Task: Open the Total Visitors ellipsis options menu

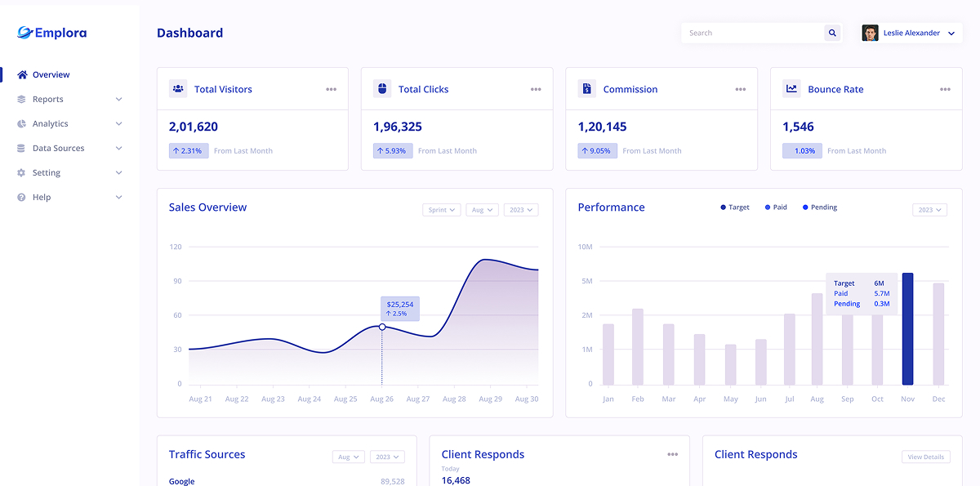Action: point(332,89)
